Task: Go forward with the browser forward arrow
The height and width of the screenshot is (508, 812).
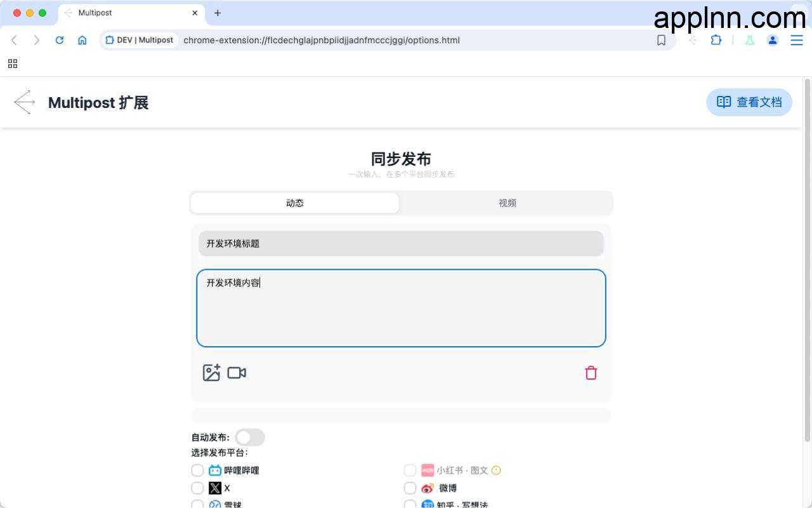Action: tap(37, 40)
